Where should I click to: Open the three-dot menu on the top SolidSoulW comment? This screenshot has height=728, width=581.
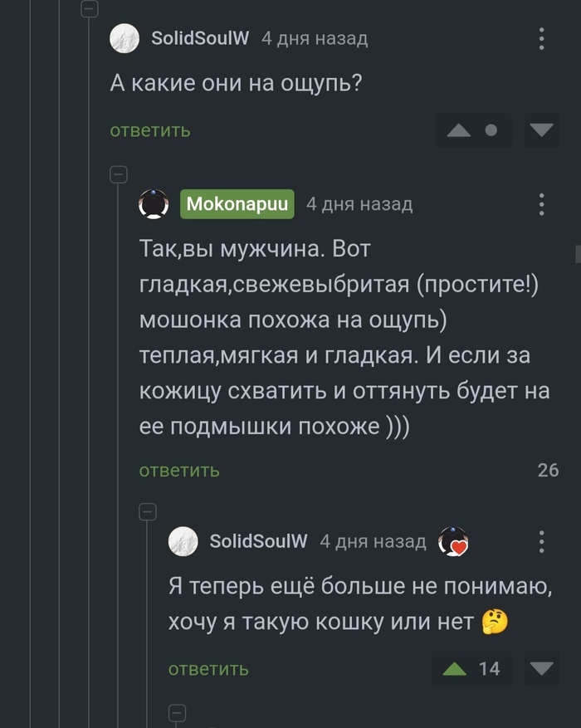(x=541, y=39)
